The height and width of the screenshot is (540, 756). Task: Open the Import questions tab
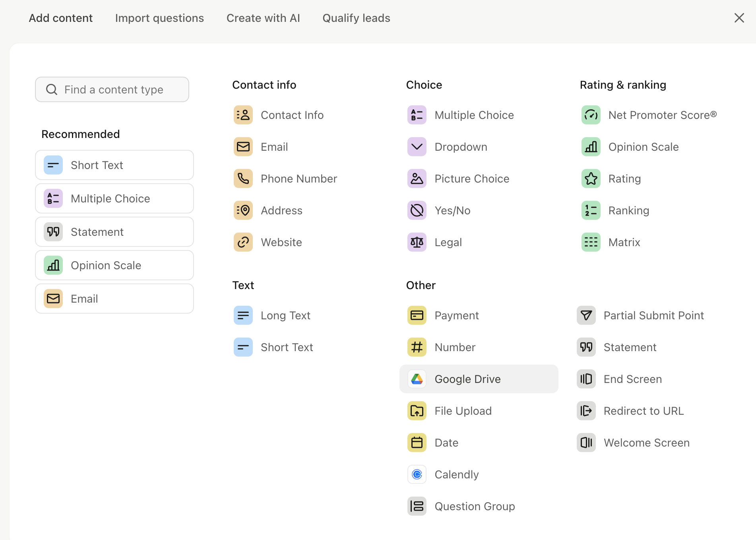159,18
